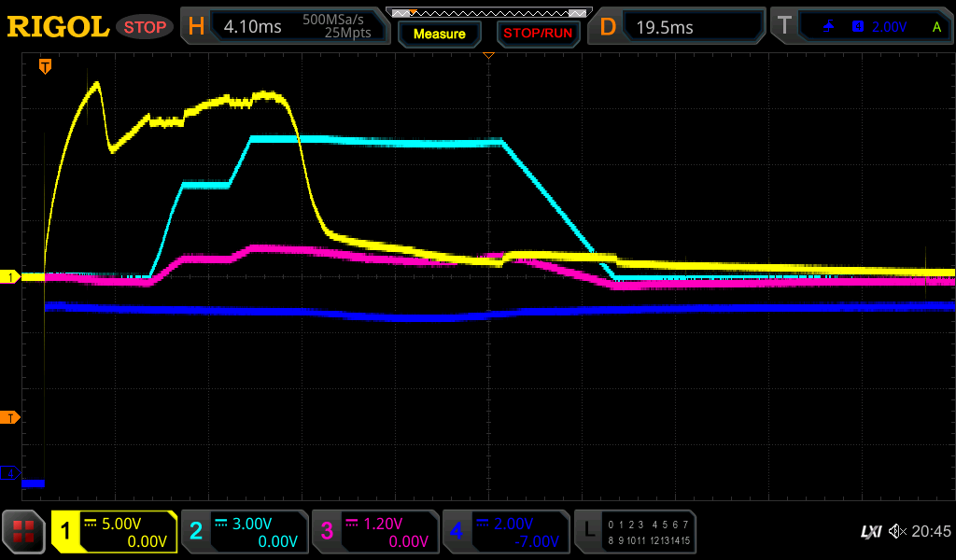Screen dimensions: 956x560
Task: Click the RIGOL logo
Action: (58, 27)
